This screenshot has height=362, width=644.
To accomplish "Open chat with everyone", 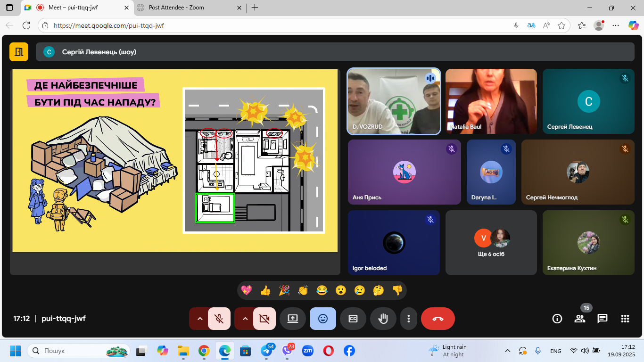I will coord(603,319).
